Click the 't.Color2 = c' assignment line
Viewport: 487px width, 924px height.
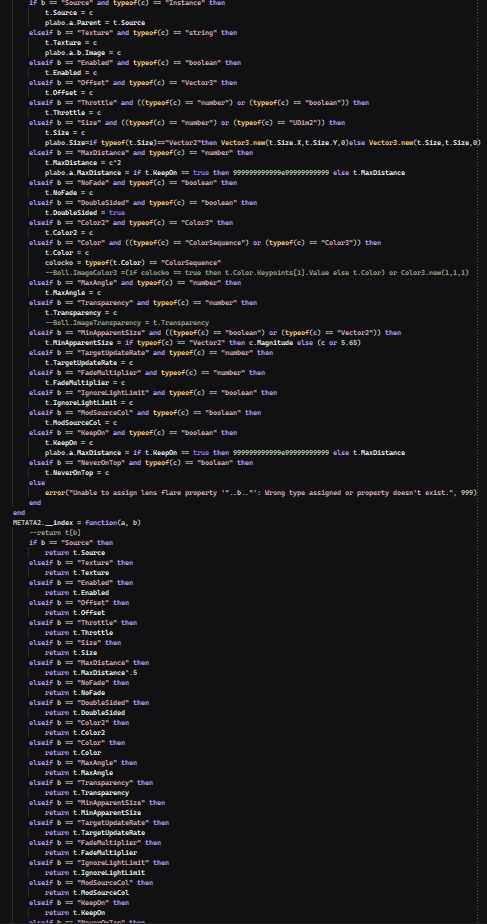[69, 233]
